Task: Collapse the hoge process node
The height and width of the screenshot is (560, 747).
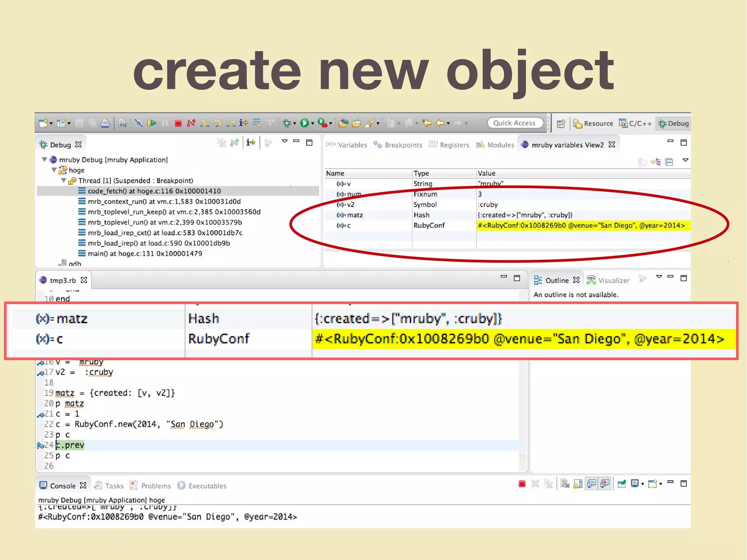Action: tap(54, 170)
